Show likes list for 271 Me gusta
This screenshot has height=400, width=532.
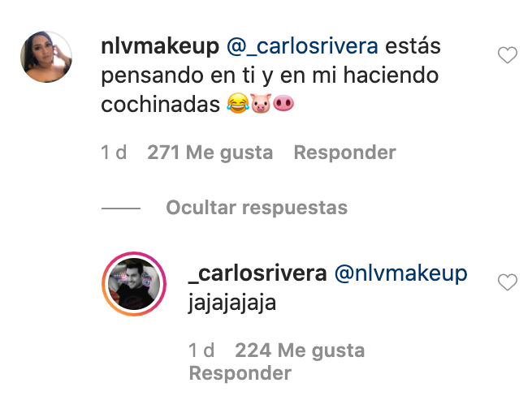tap(210, 153)
